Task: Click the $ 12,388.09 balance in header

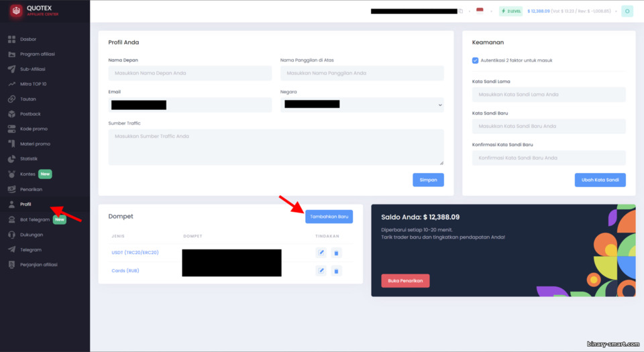Action: (539, 11)
